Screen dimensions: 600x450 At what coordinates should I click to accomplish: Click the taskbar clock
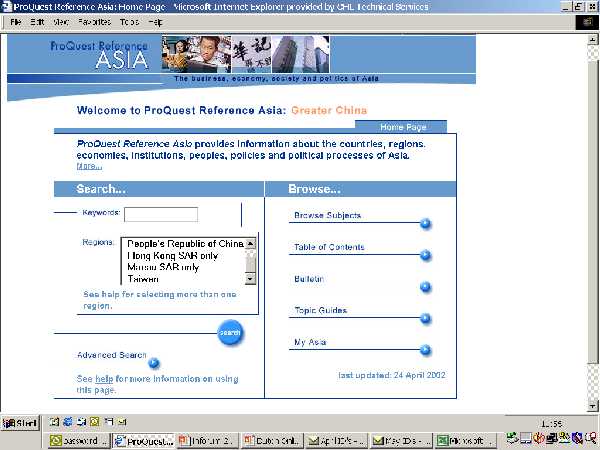[551, 423]
